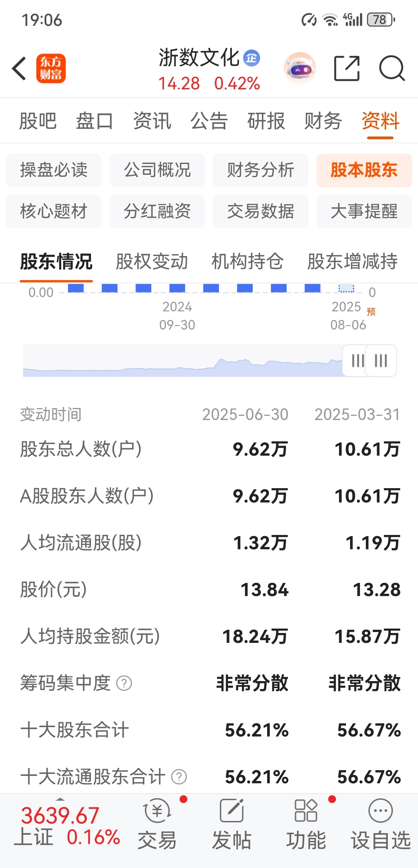Viewport: 418px width, 868px height.
Task: Tap the speed gauge status icon
Action: (x=309, y=19)
